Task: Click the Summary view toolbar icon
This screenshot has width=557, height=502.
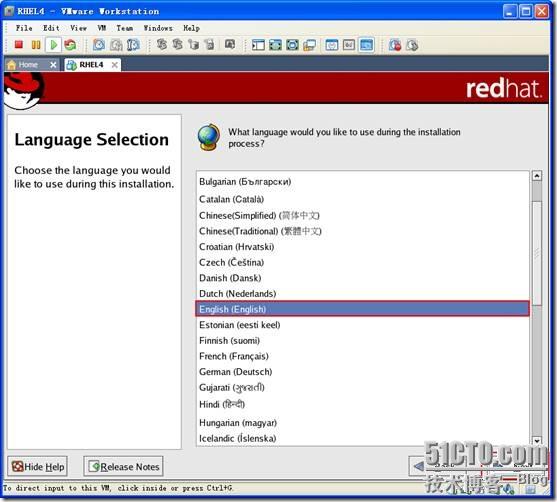Action: (332, 45)
